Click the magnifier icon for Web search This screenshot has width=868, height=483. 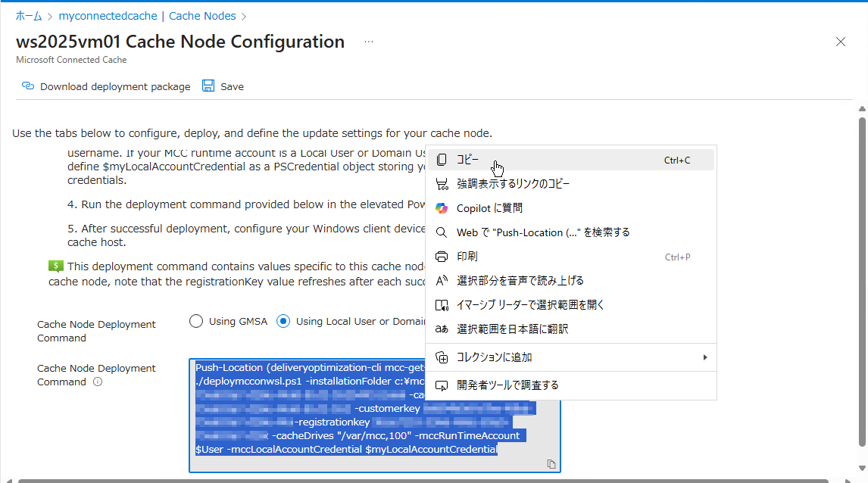tap(442, 232)
